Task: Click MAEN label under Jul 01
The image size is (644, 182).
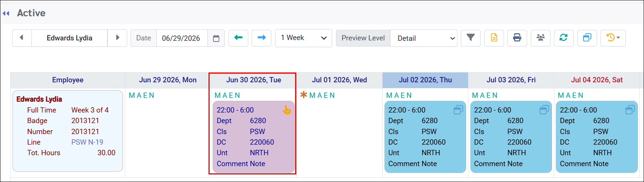Action: point(322,95)
